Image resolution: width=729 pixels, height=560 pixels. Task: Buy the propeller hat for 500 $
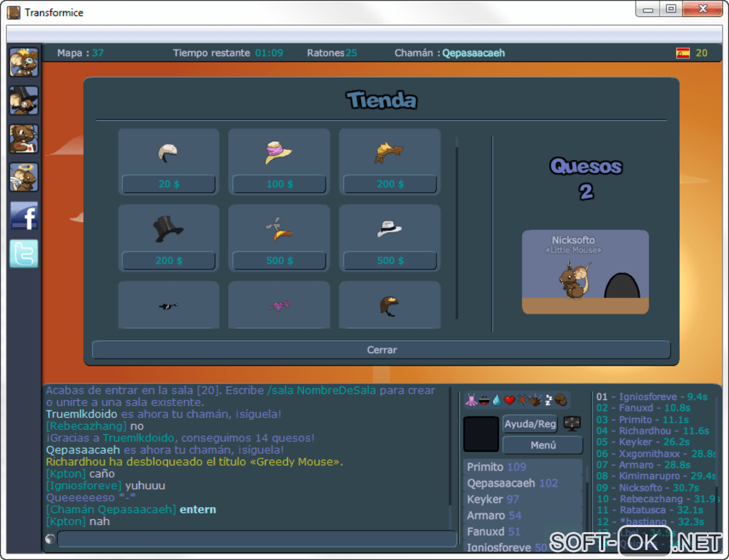click(279, 260)
